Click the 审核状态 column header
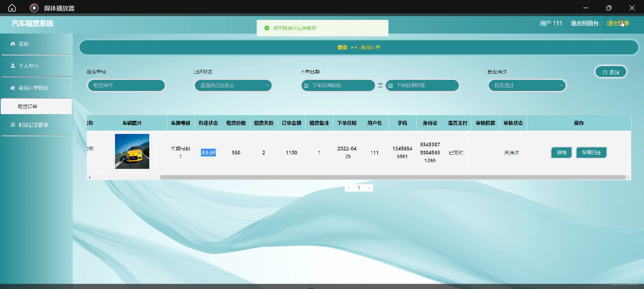The height and width of the screenshot is (289, 644). click(x=513, y=123)
